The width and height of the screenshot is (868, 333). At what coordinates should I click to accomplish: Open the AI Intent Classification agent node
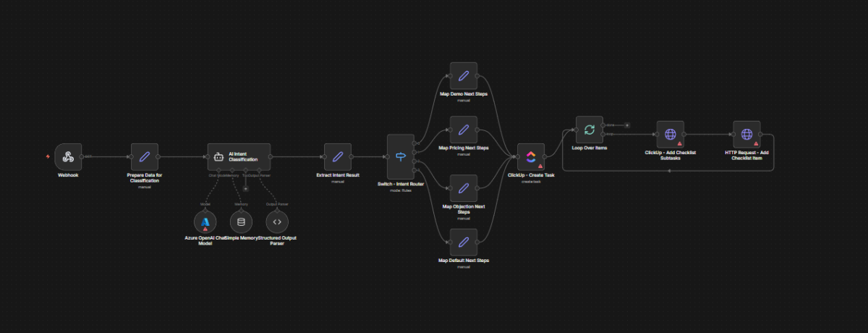tap(239, 156)
